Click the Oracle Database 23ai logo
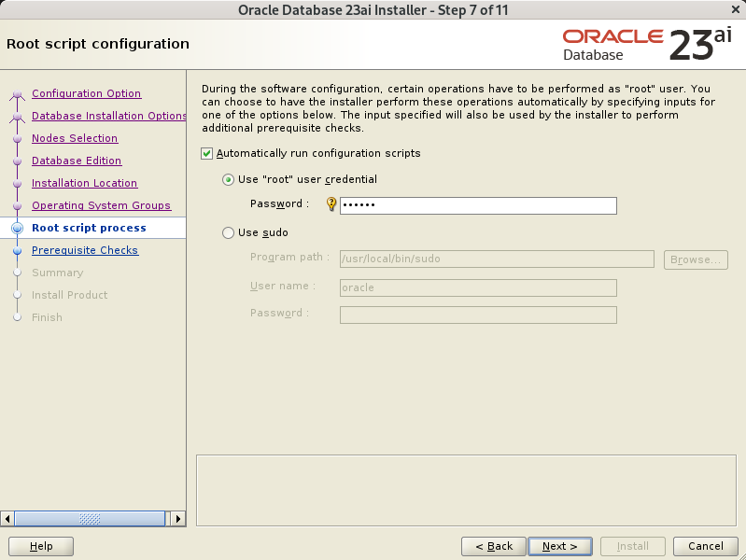The width and height of the screenshot is (746, 560). [x=647, y=44]
